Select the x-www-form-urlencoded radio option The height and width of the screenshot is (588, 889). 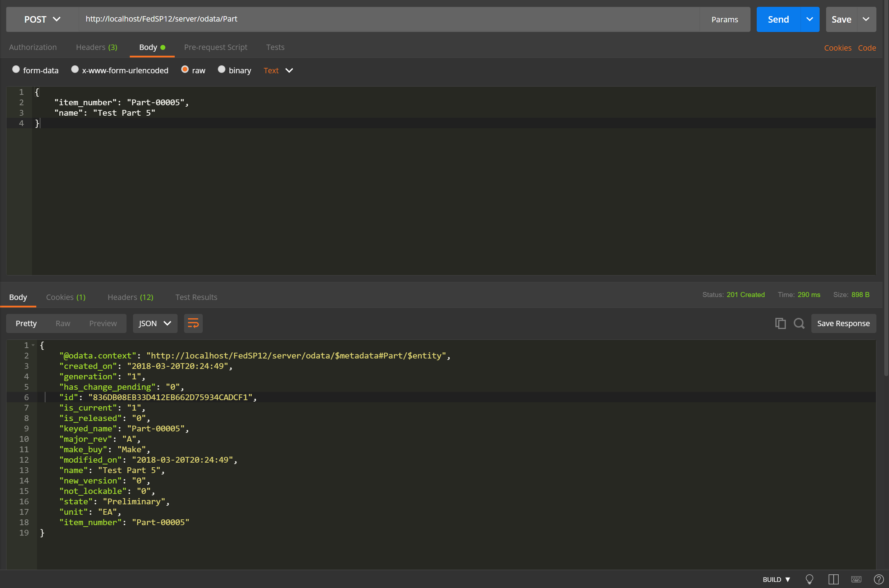click(75, 69)
